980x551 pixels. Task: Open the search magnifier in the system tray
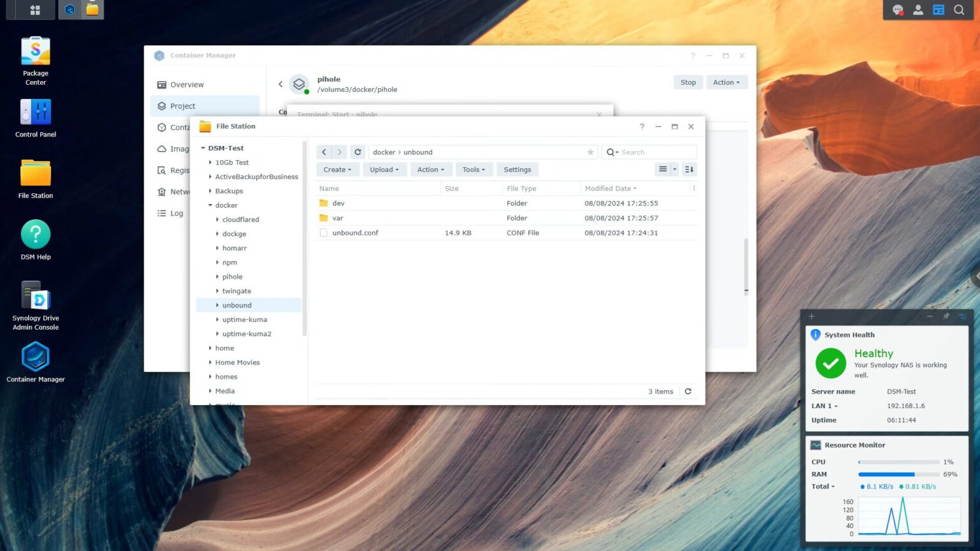(x=959, y=10)
